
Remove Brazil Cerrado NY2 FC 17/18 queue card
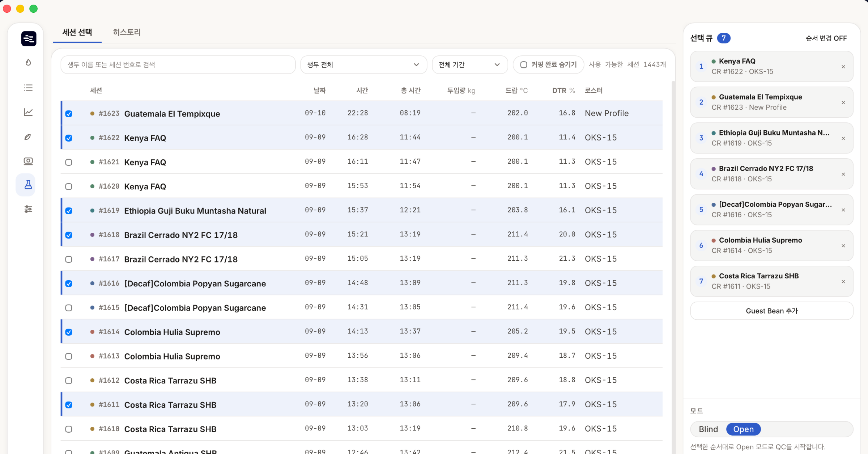843,174
